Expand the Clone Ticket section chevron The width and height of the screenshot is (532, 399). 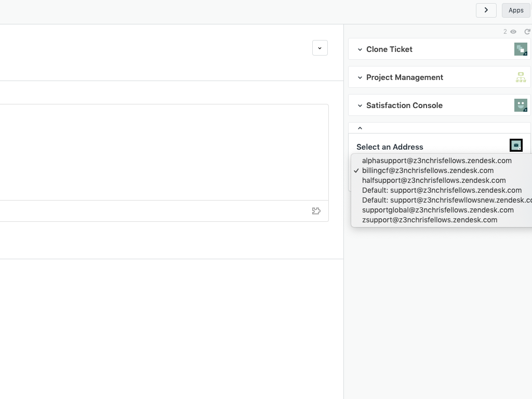coord(360,49)
